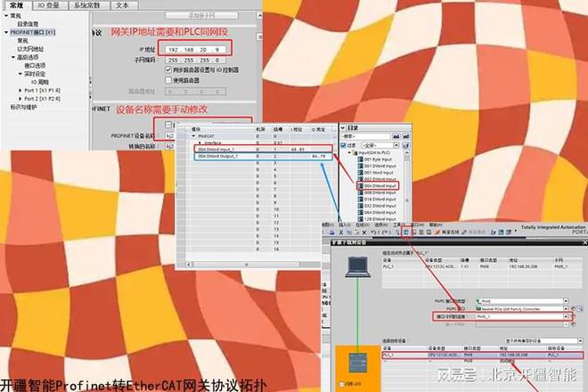Open the PG/PC 接口 network adapter dropdown
588x392 pixels.
566,309
